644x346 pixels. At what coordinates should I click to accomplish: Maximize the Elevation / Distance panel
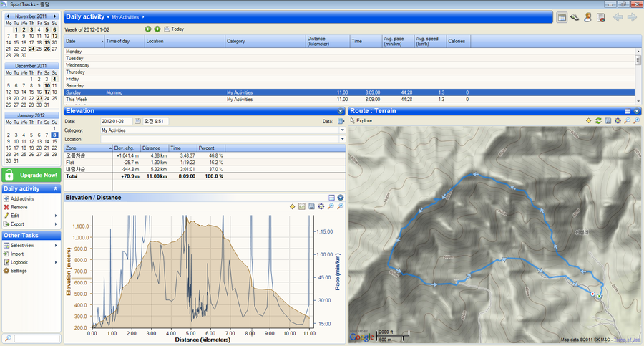click(332, 198)
